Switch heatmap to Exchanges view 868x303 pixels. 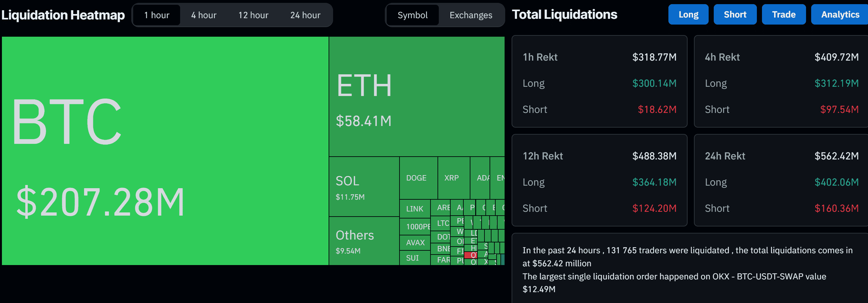point(470,15)
